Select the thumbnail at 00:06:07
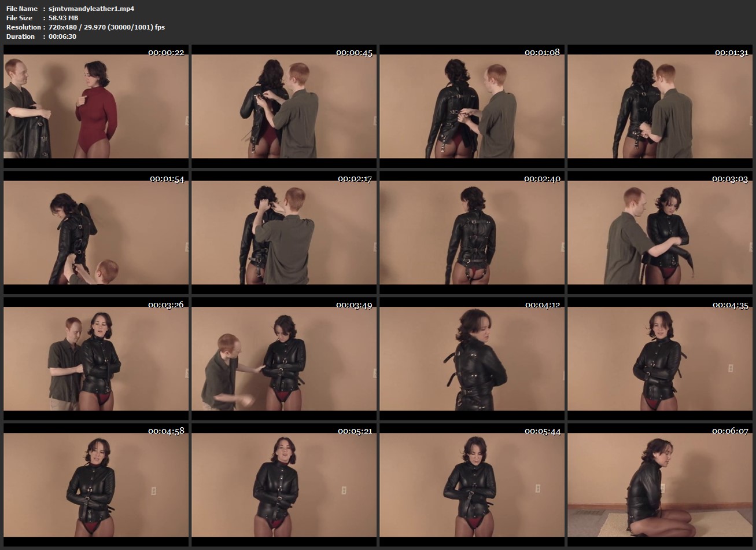 tap(660, 485)
